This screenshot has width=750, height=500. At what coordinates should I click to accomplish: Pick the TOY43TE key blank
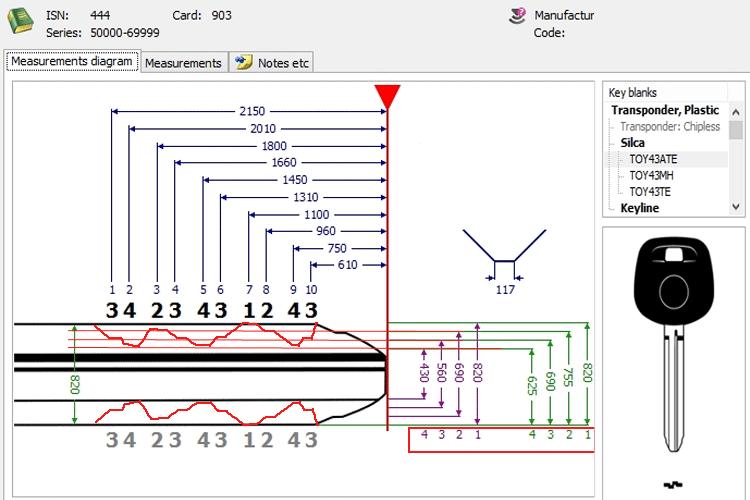(x=649, y=191)
